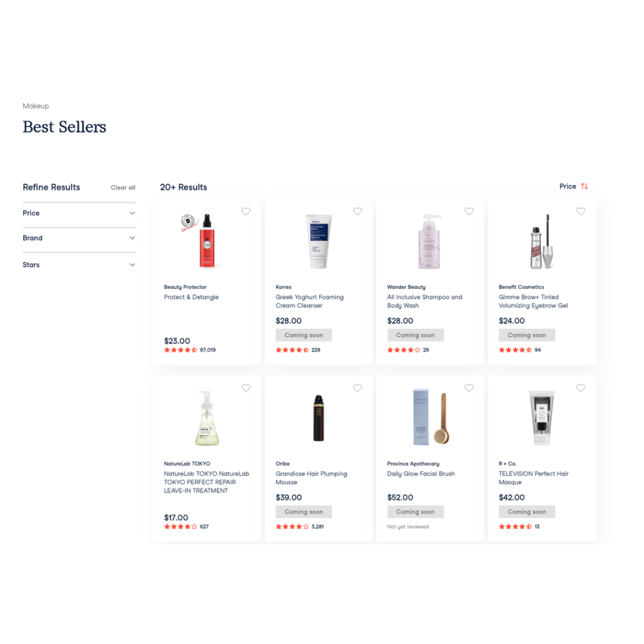Click the heart on the Oribe Grandiose Mousse card
This screenshot has height=644, width=644.
[x=358, y=387]
